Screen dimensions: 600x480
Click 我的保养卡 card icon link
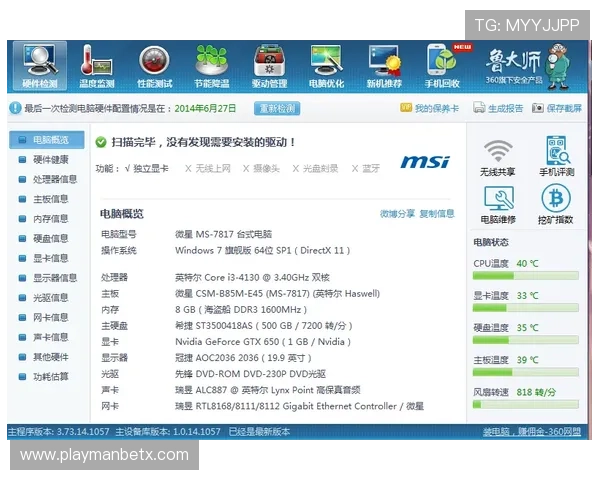pos(429,108)
